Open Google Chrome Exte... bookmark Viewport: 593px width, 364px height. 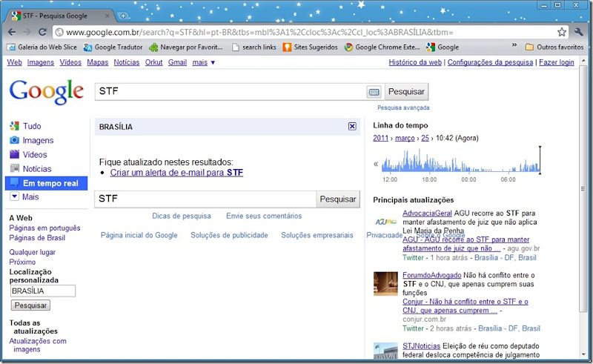pyautogui.click(x=382, y=47)
